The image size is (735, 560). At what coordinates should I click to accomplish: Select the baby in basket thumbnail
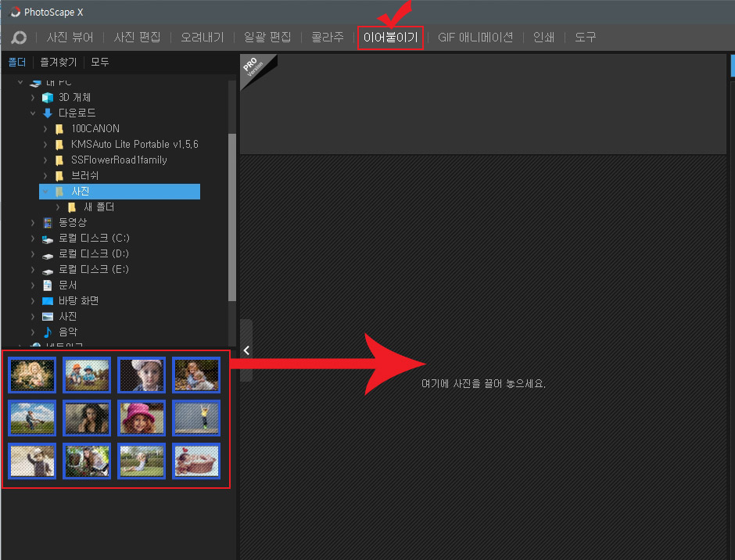pyautogui.click(x=196, y=461)
